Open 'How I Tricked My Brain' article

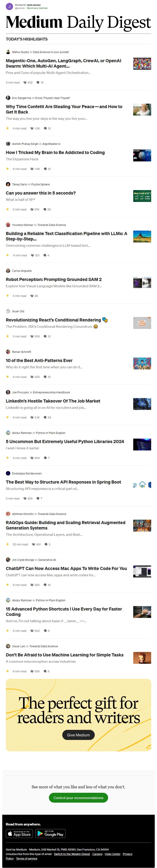(55, 152)
